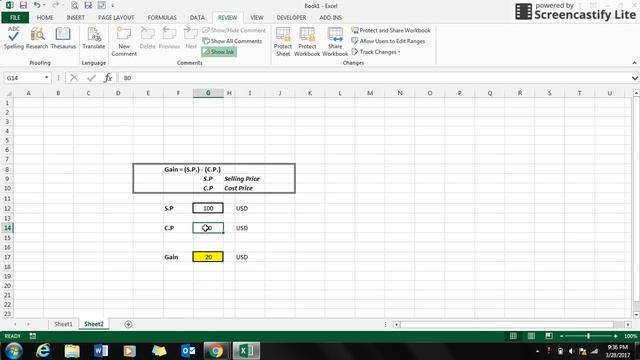Switch to the DATA tab
The width and height of the screenshot is (640, 360).
point(197,18)
